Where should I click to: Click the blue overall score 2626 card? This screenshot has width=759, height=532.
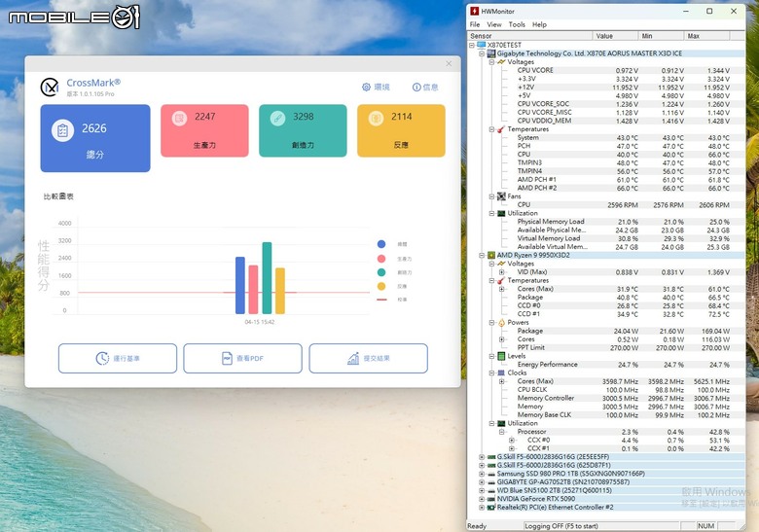point(95,138)
